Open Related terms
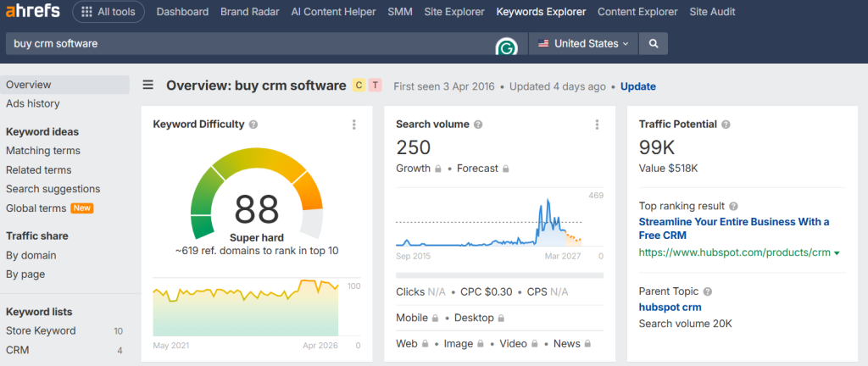Viewport: 868px width, 366px height. point(39,169)
